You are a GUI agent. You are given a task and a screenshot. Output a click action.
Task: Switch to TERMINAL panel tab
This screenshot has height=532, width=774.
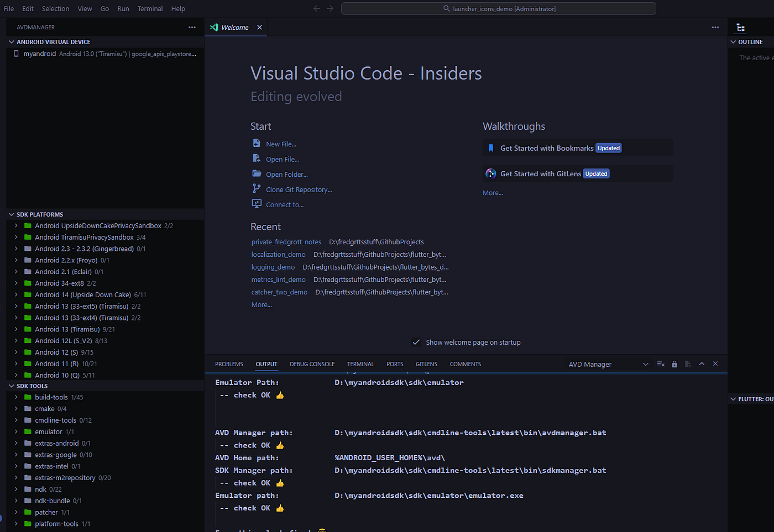tap(360, 364)
